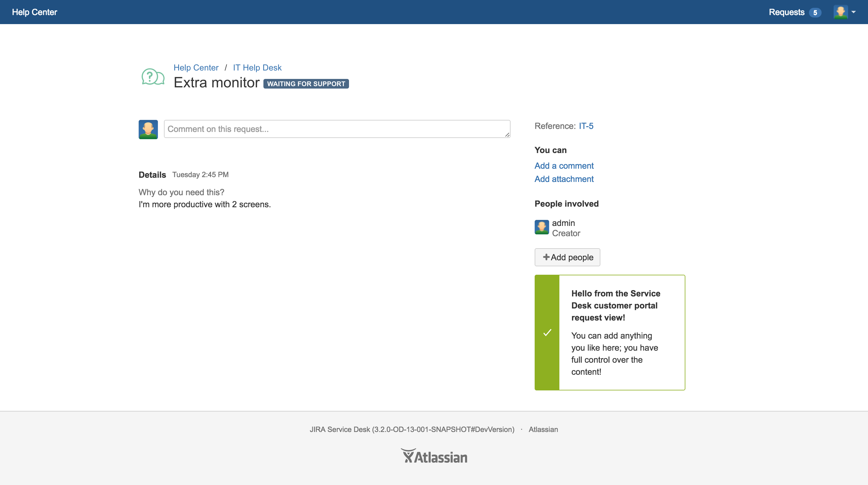Go to Help Center breadcrumb link
Viewport: 868px width, 485px height.
click(196, 68)
